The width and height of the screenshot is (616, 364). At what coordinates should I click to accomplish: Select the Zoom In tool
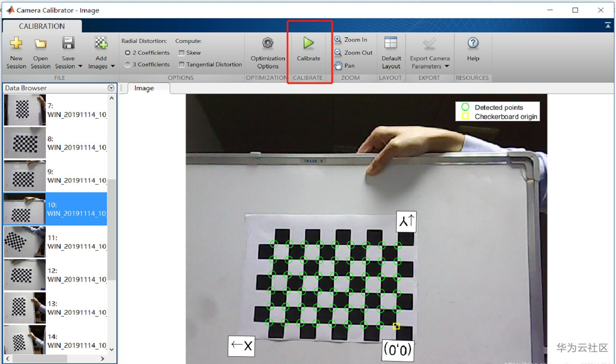click(x=351, y=40)
